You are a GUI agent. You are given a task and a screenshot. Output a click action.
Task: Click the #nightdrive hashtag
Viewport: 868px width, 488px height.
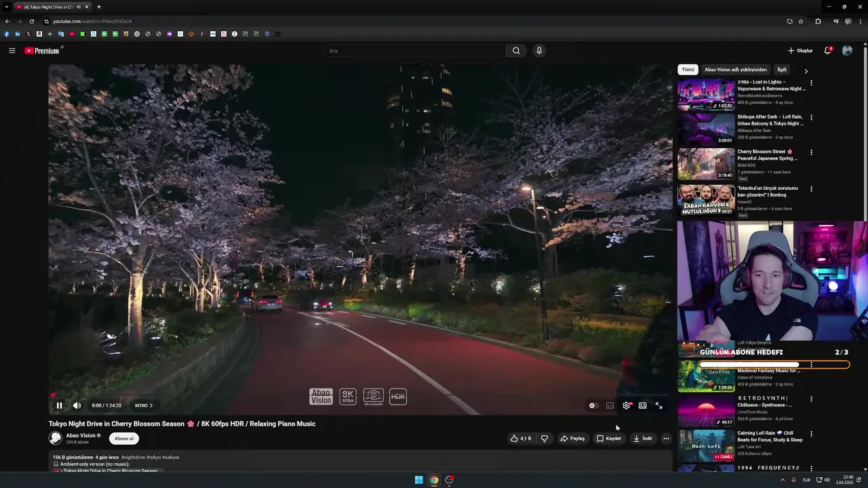[x=133, y=457]
